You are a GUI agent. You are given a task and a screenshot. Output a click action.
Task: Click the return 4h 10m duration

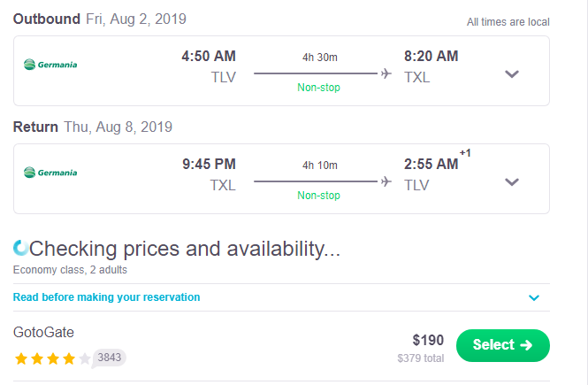(x=320, y=166)
